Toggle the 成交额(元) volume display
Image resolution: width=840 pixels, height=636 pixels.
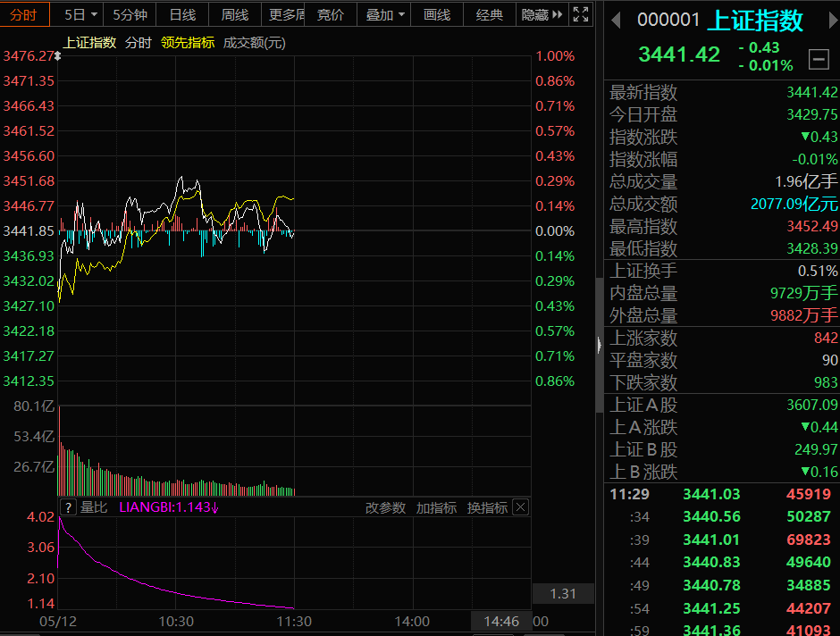(x=254, y=43)
